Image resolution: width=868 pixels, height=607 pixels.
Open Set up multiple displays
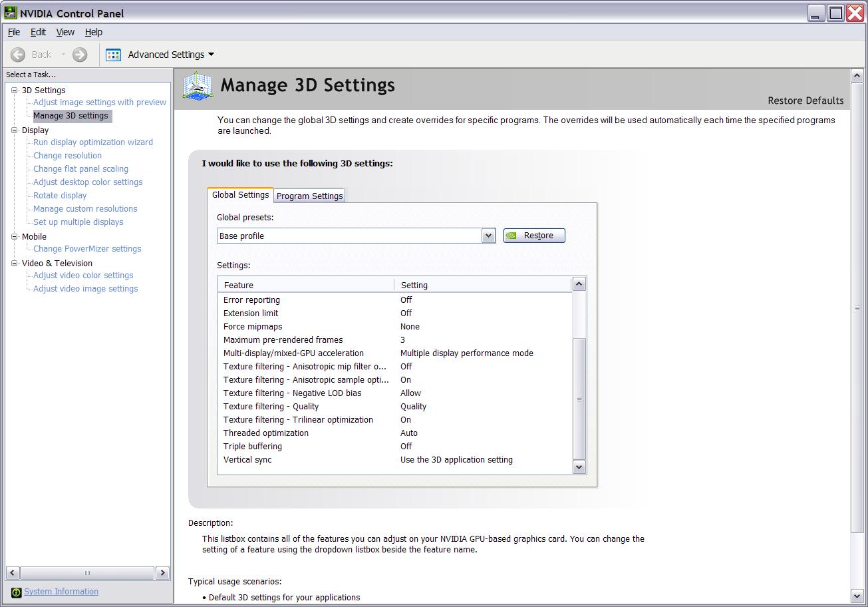[78, 222]
